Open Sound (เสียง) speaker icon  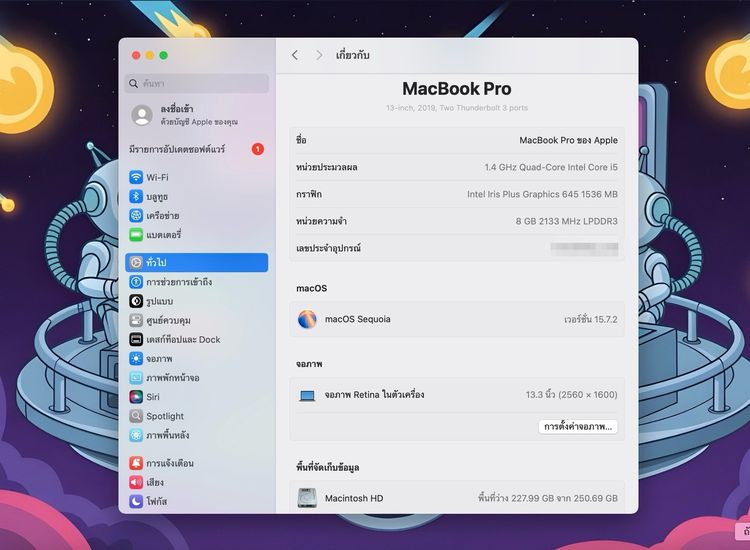pyautogui.click(x=136, y=482)
